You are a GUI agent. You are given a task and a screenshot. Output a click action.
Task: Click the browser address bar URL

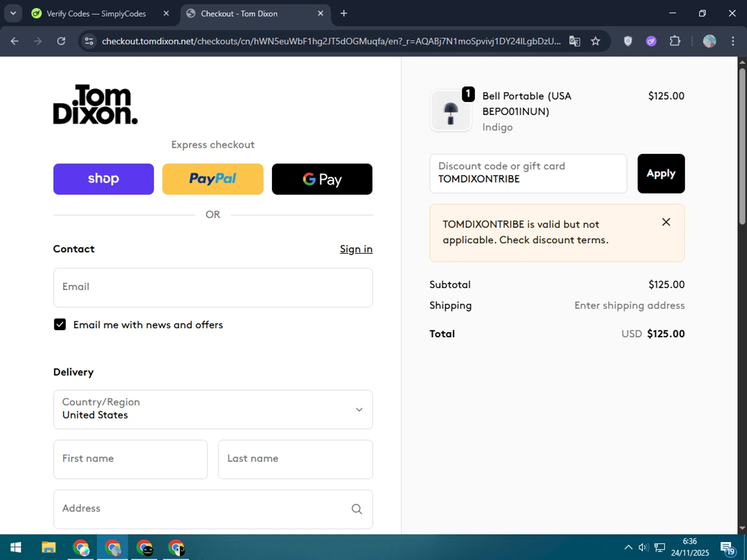331,41
